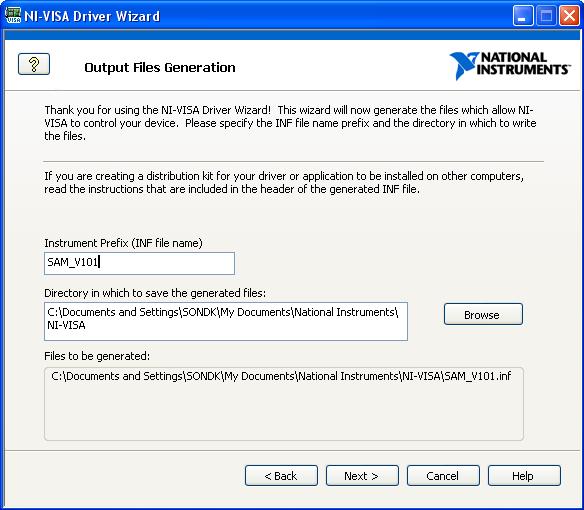
Task: Click Browse to choose output directory
Action: pyautogui.click(x=483, y=314)
